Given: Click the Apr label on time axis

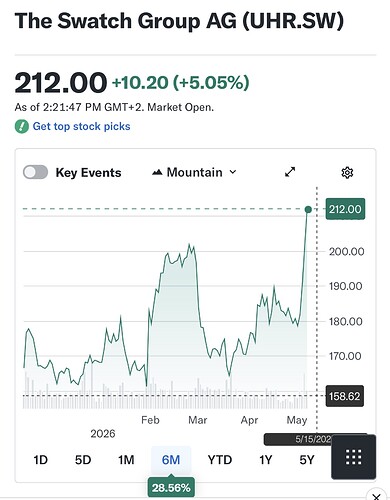Looking at the screenshot, I should click(249, 420).
